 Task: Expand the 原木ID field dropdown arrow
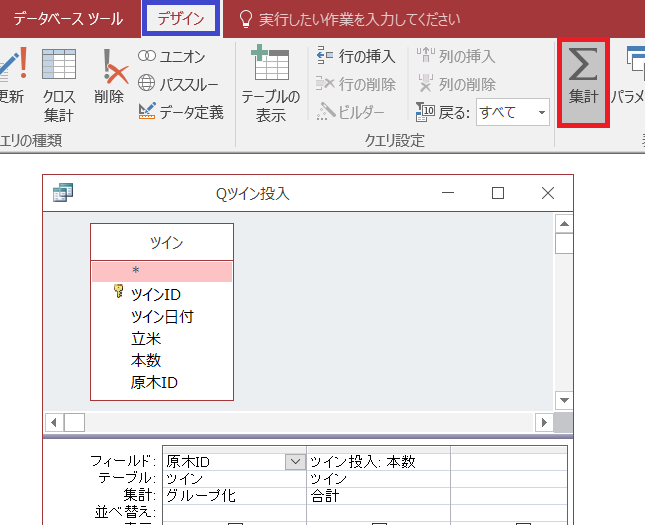[x=294, y=462]
